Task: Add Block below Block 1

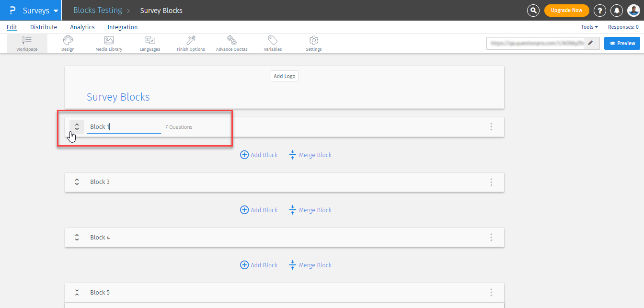Action: click(259, 155)
